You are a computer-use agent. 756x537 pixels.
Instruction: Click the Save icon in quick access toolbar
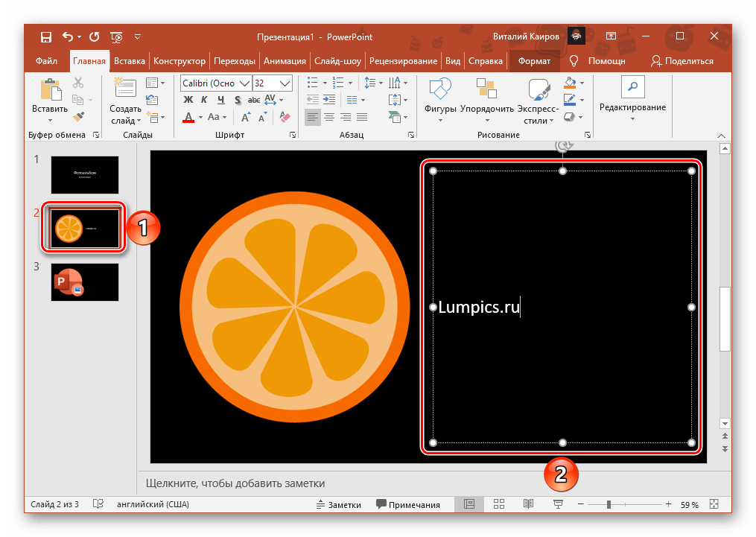tap(45, 36)
